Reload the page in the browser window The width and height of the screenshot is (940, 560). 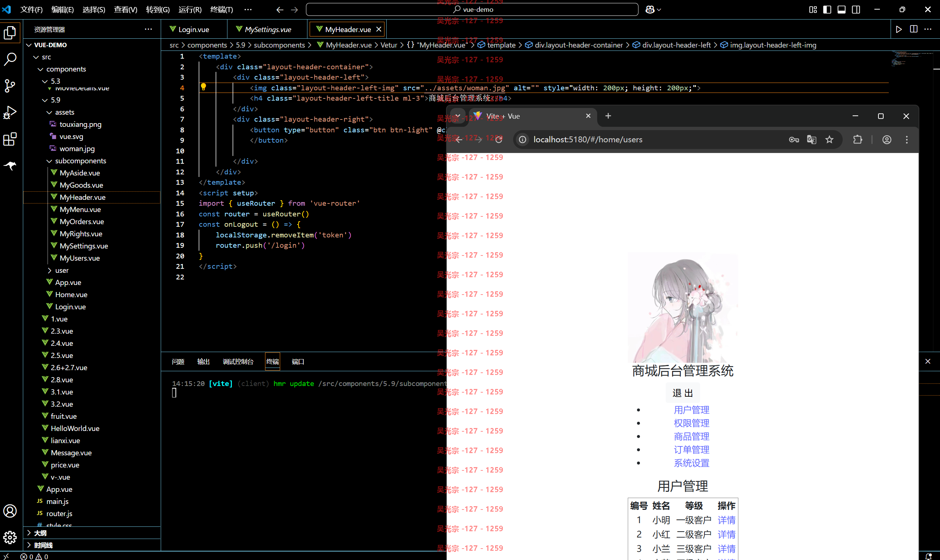[x=499, y=140]
